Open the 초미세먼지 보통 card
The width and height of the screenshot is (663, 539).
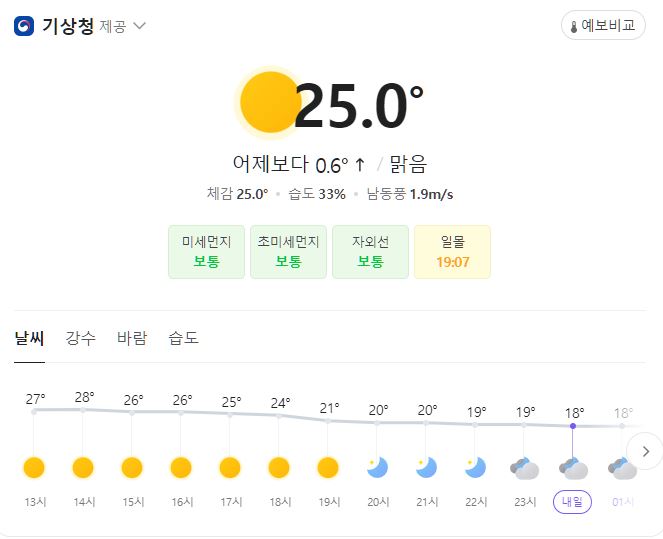pos(288,252)
